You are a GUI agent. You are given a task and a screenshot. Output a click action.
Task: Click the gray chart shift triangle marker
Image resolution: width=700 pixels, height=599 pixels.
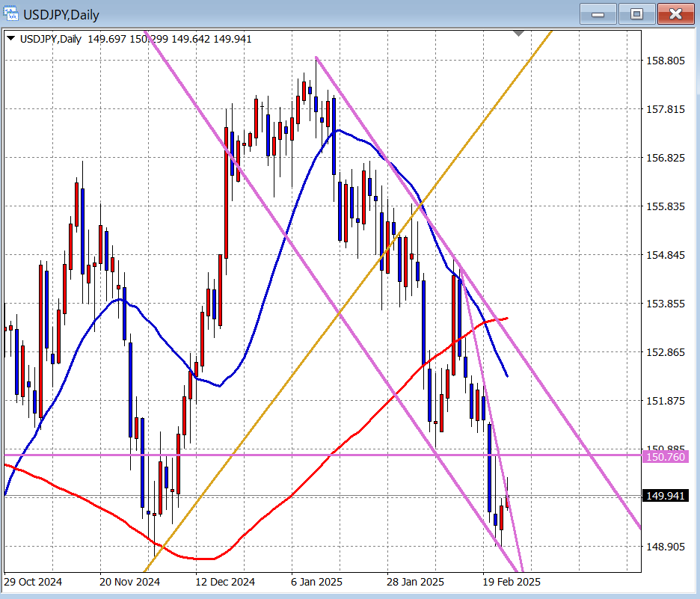(520, 33)
